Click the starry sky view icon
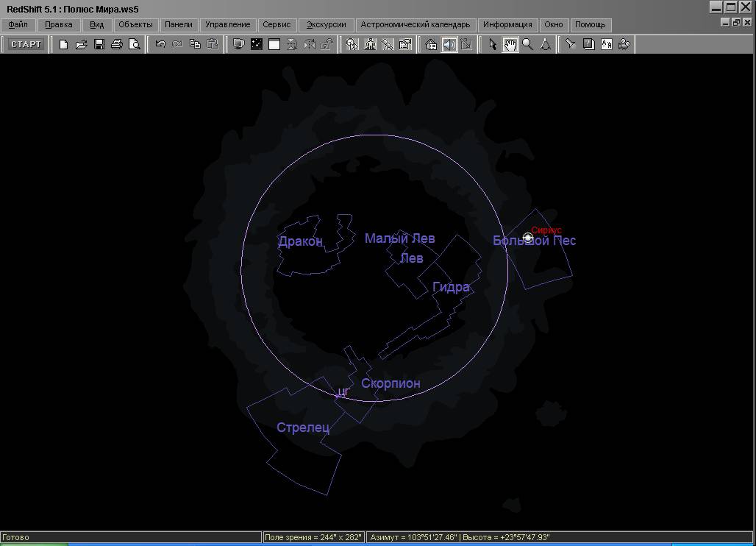The height and width of the screenshot is (546, 756). (x=256, y=44)
